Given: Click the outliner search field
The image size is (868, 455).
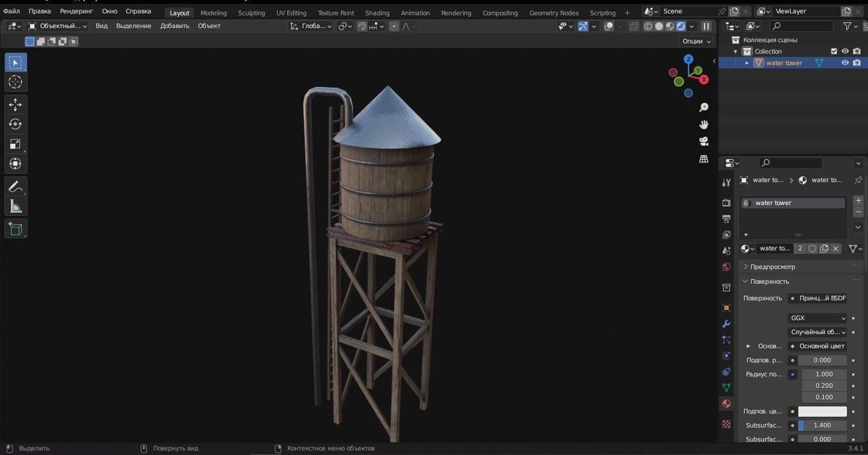Looking at the screenshot, I should click(x=802, y=26).
